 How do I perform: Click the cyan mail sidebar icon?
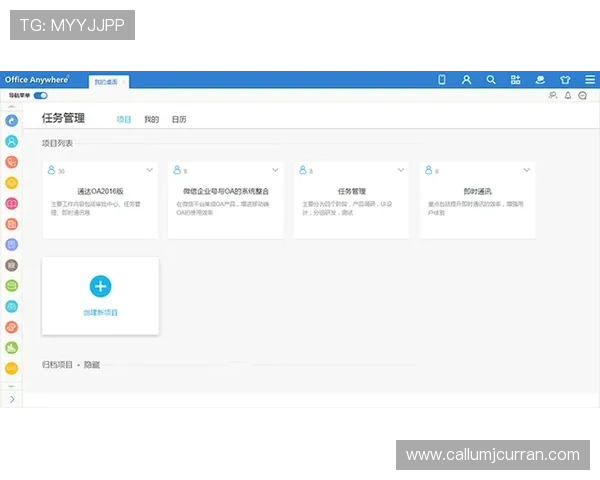tap(11, 306)
